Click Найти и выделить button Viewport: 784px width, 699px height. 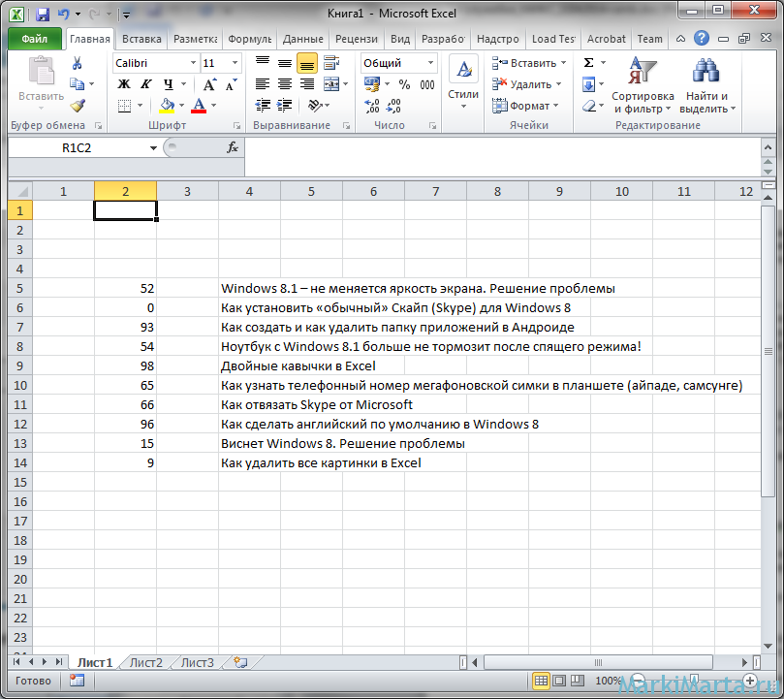[x=707, y=85]
